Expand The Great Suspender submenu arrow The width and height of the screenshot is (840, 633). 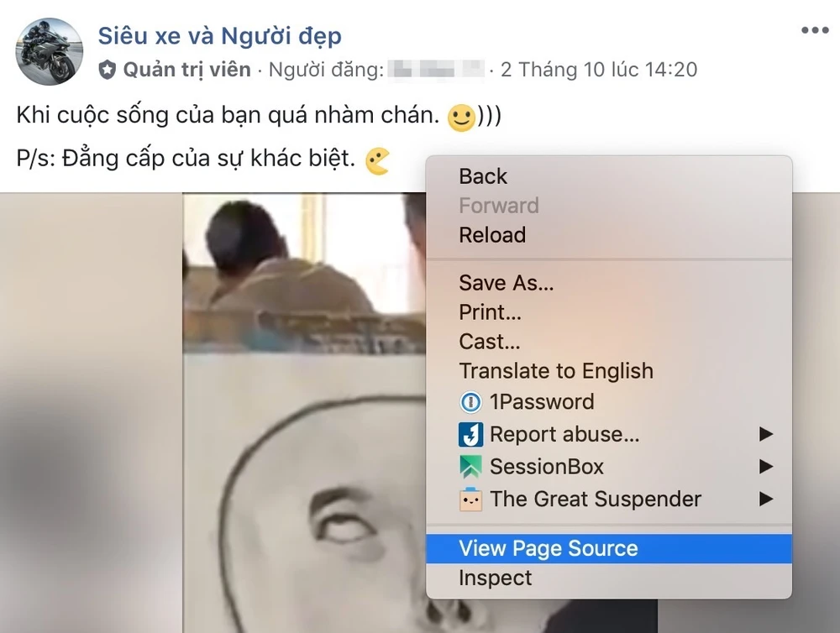point(766,500)
